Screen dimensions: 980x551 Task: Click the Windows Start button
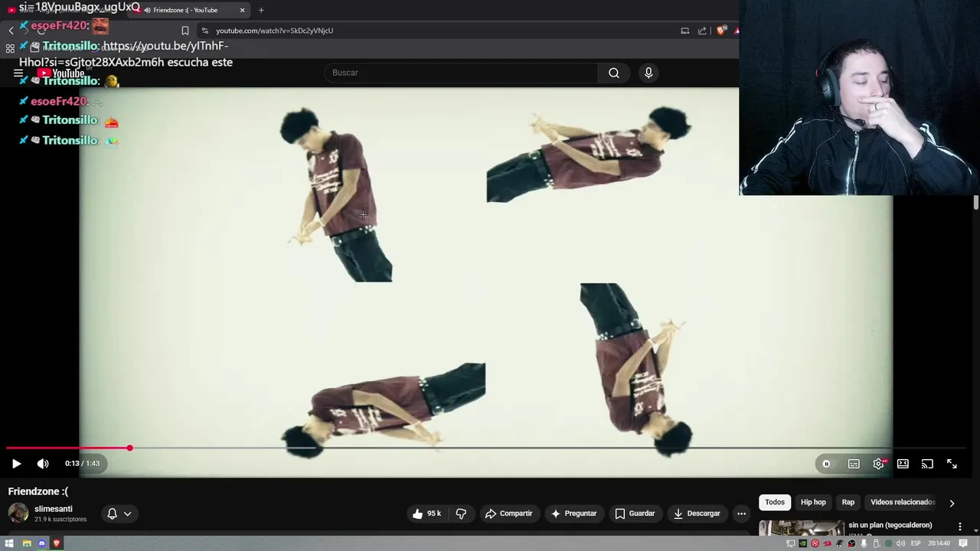(9, 543)
